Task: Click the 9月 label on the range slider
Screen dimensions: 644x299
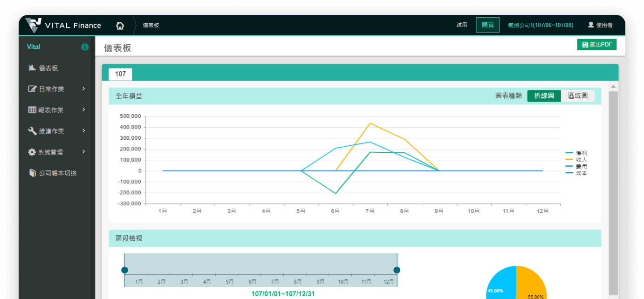Action: [321, 282]
